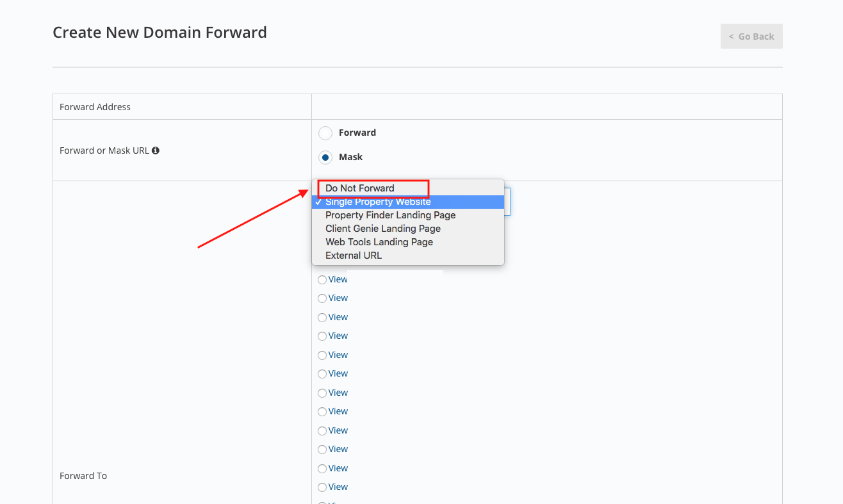Choose Single Property Website option
This screenshot has height=504, width=843.
pyautogui.click(x=408, y=202)
